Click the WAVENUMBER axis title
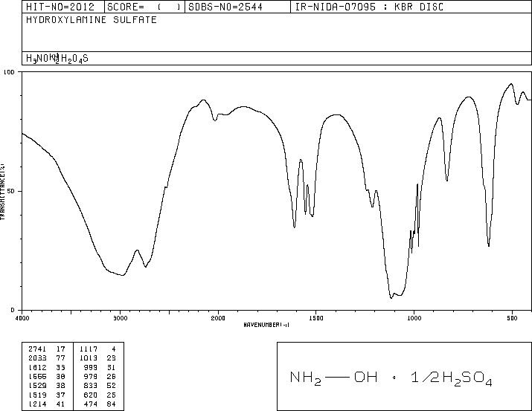Image resolution: width=532 pixels, height=411 pixels. point(266,325)
